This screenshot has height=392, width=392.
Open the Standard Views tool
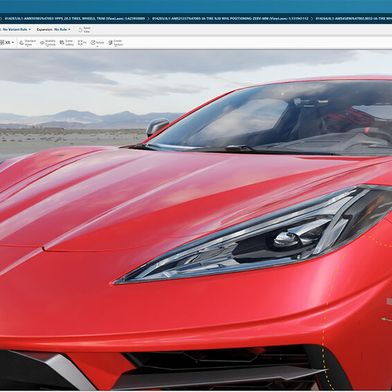coord(28,43)
